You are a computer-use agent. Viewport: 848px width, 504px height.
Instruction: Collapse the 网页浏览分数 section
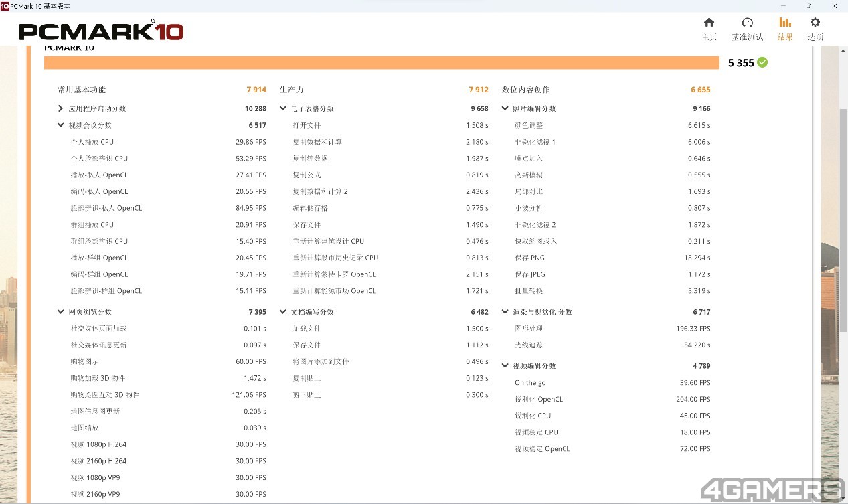click(61, 312)
